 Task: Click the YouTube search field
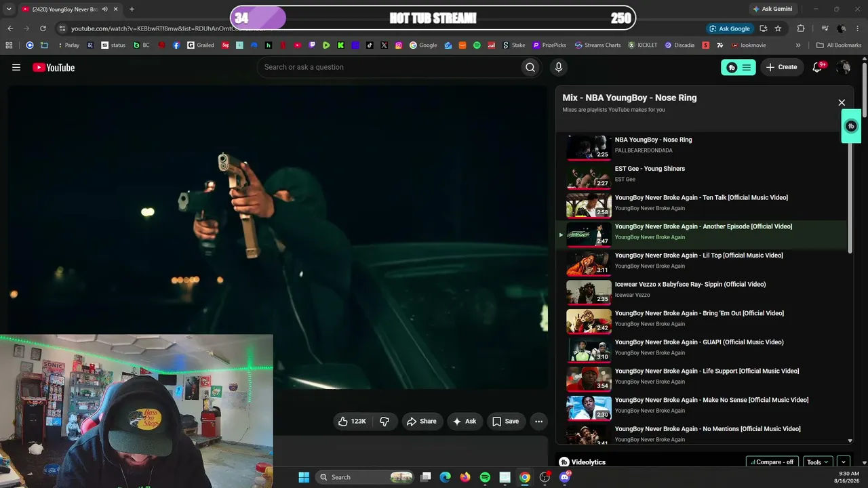click(x=388, y=67)
